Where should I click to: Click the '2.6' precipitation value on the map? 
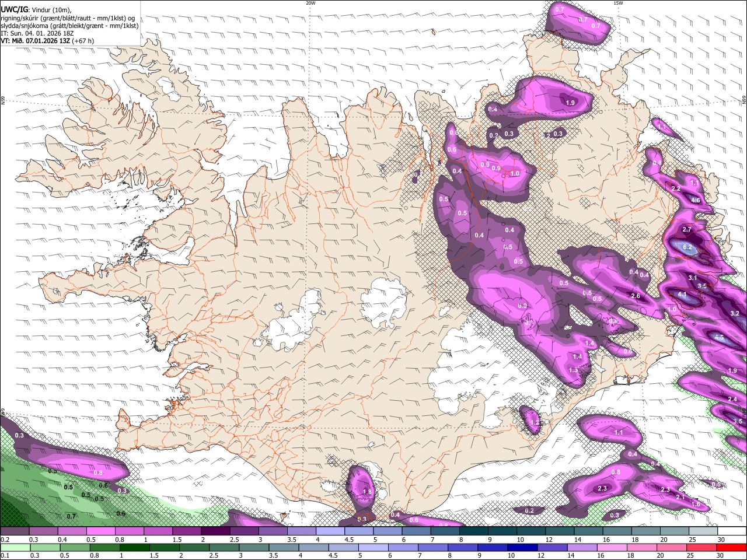coord(636,296)
